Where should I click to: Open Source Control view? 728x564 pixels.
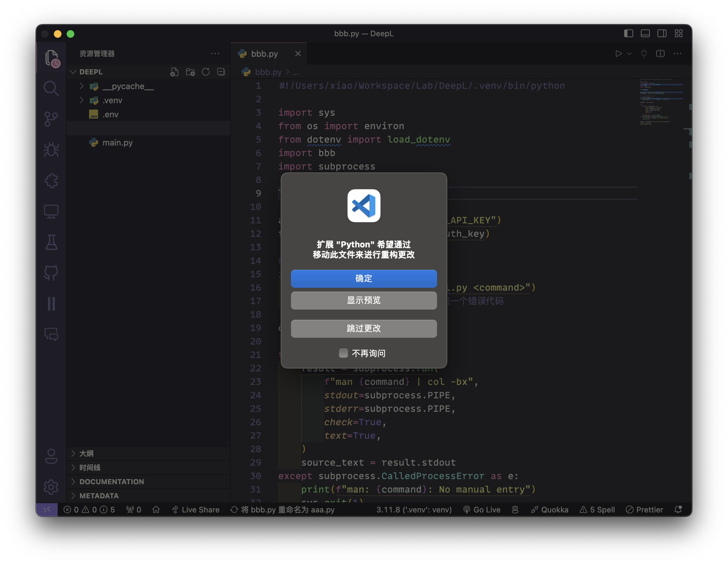pos(51,119)
